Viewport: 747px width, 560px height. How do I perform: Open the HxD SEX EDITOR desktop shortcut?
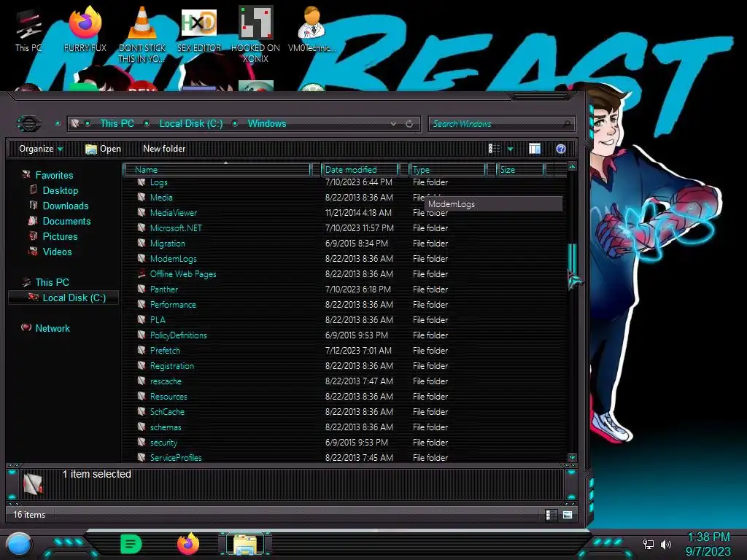(199, 30)
